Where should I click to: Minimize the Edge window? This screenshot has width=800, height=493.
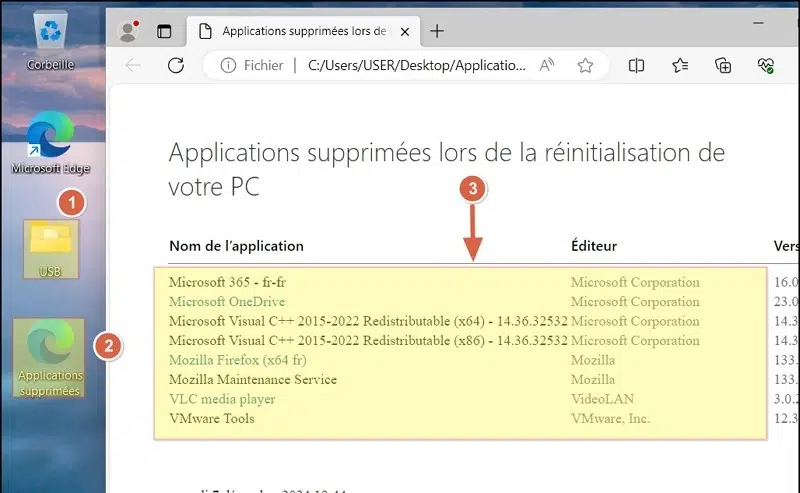[758, 23]
